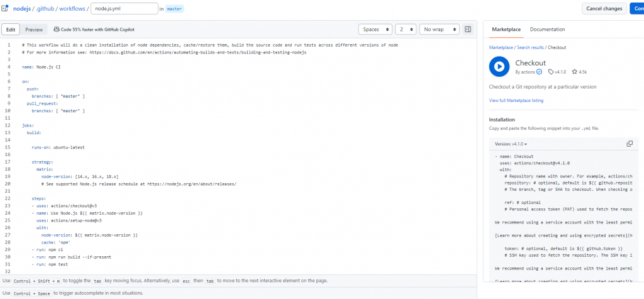Open the workflows folder breadcrumb link
644x299 pixels.
(72, 8)
